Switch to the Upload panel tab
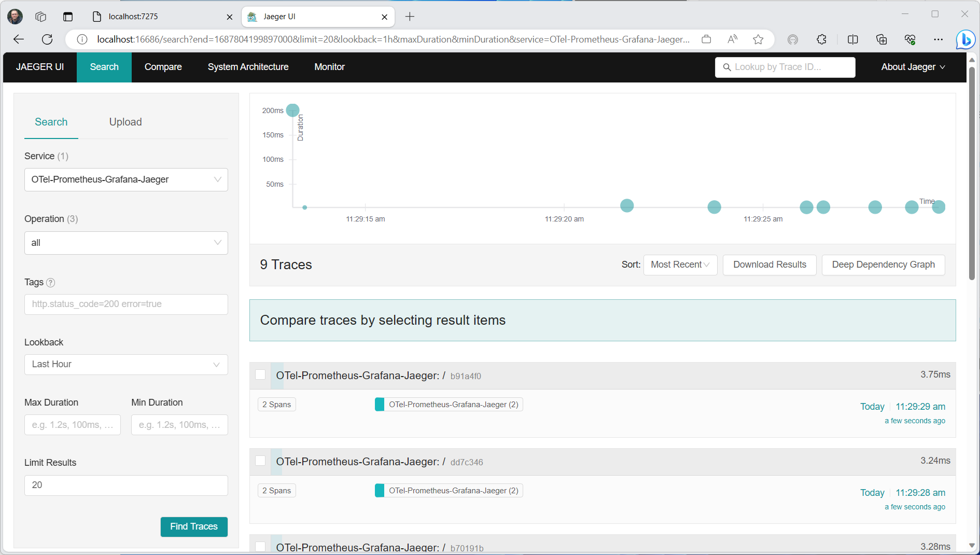 125,122
